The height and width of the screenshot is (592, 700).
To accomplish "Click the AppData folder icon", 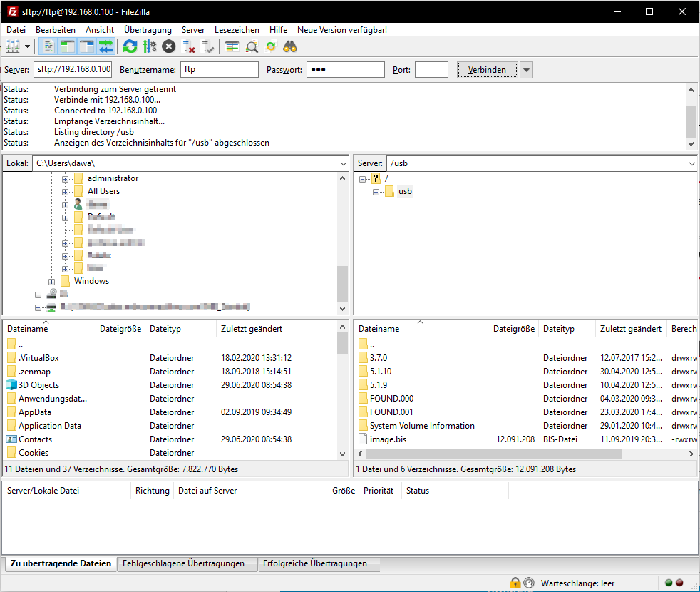I will (11, 412).
